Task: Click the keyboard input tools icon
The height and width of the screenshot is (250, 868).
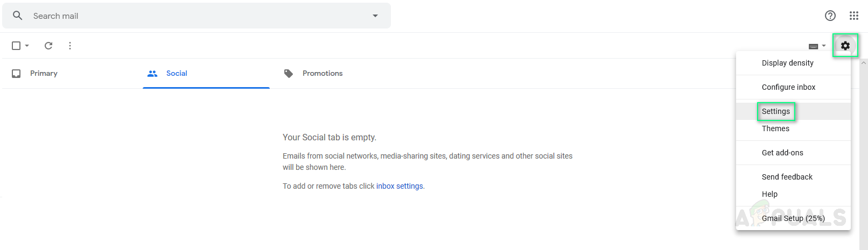Action: tap(814, 46)
